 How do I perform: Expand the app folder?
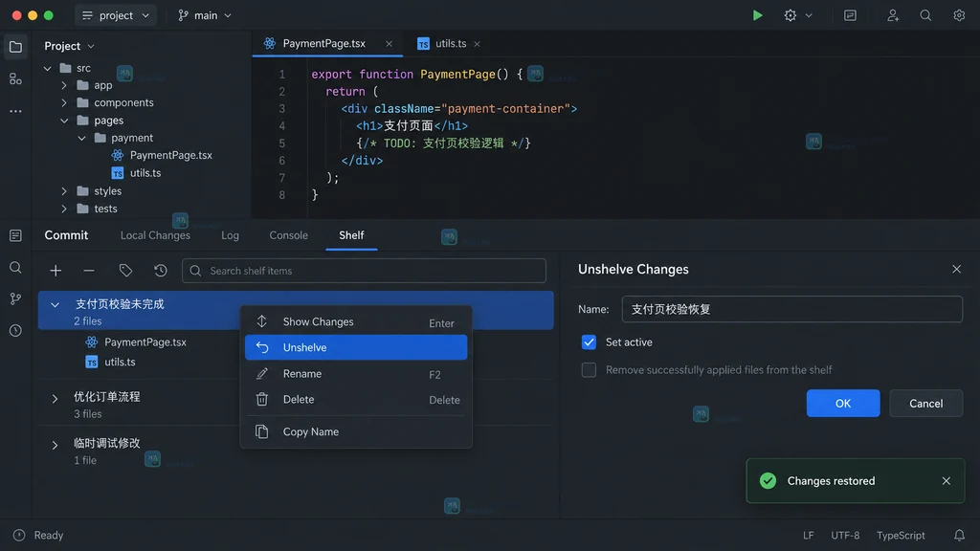64,85
